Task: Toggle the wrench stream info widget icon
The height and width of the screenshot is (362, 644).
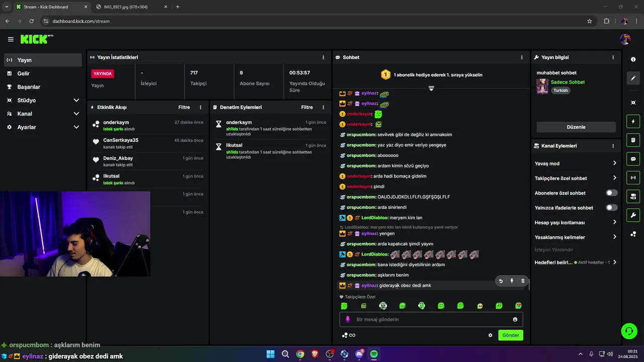Action: [x=633, y=215]
